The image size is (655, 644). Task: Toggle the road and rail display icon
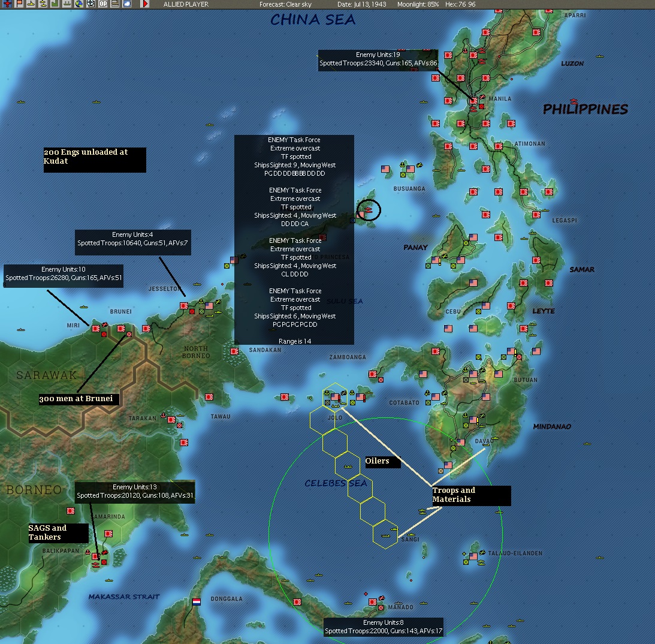pyautogui.click(x=115, y=4)
